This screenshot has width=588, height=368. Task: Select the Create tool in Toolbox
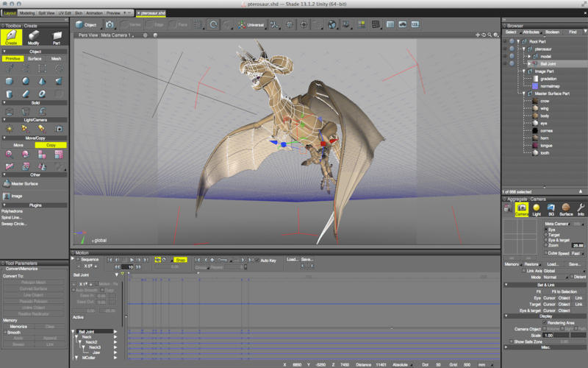pyautogui.click(x=12, y=36)
